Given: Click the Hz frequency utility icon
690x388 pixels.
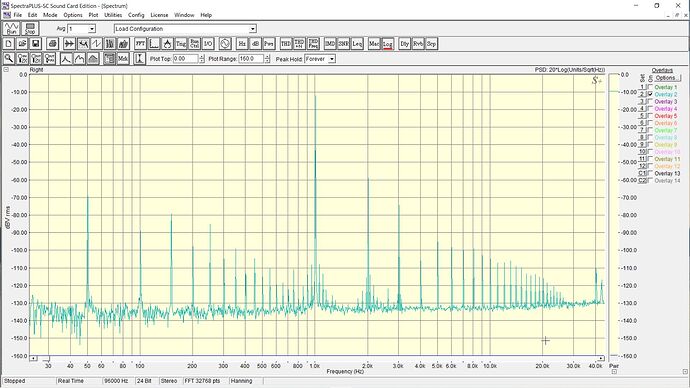Looking at the screenshot, I should [242, 44].
